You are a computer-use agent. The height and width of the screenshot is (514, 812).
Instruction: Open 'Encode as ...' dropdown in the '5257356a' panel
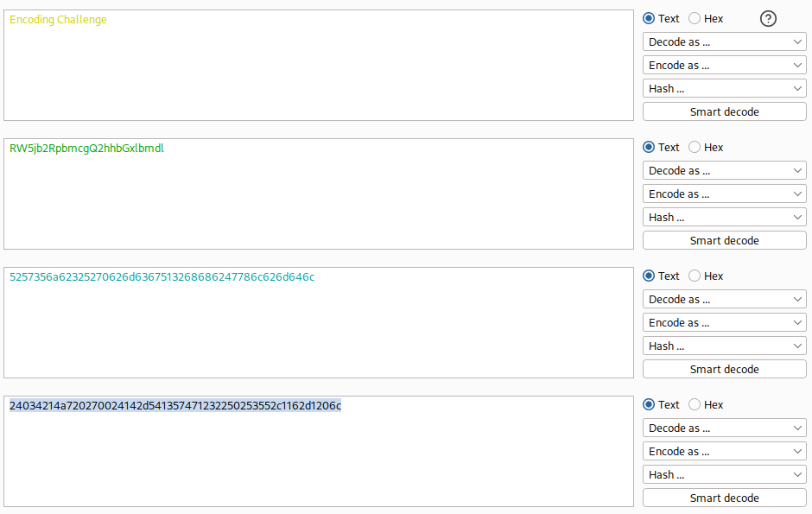point(725,322)
